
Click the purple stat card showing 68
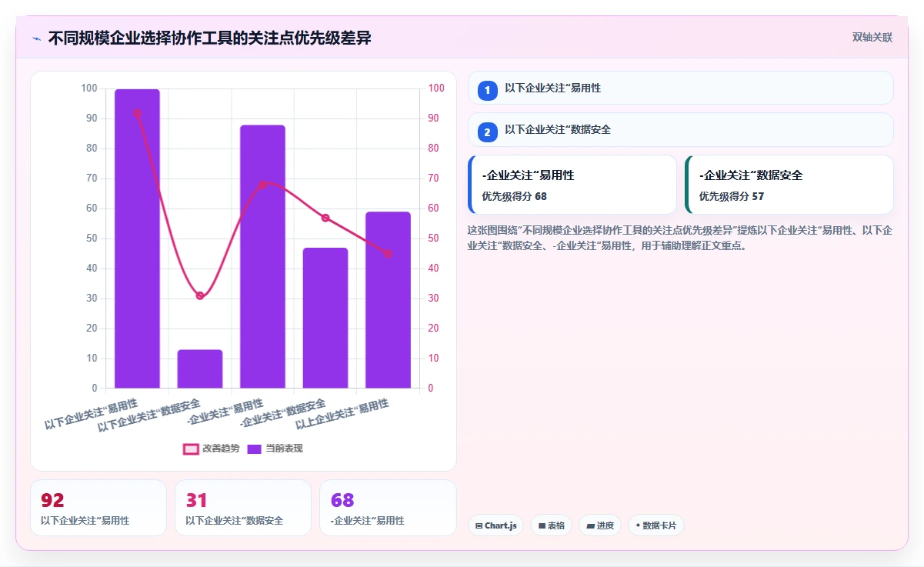click(x=388, y=508)
